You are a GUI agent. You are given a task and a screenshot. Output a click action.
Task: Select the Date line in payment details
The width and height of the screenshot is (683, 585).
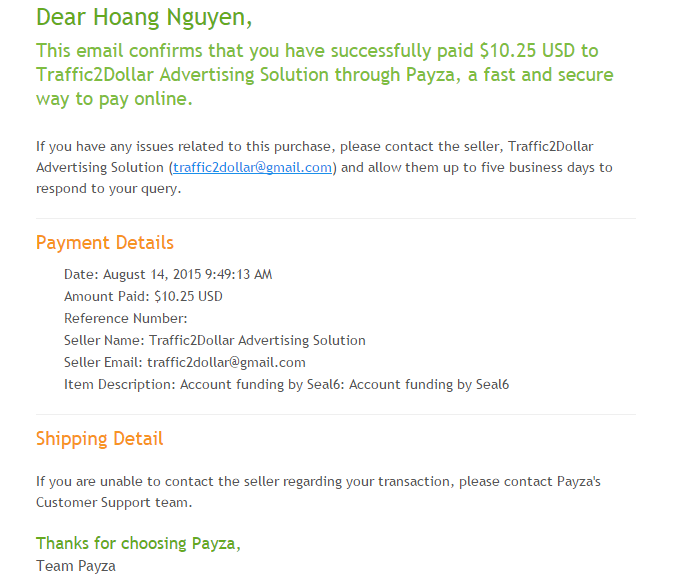coord(168,274)
